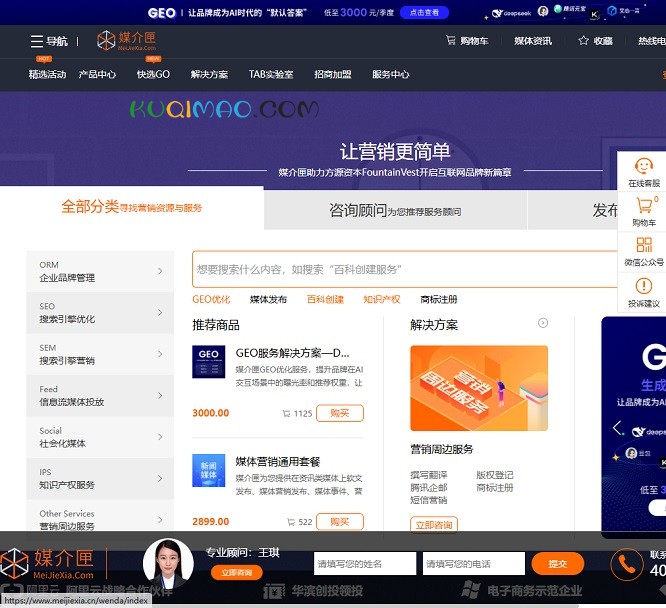The height and width of the screenshot is (608, 666).
Task: Open the 快选GO menu item
Action: pos(153,74)
